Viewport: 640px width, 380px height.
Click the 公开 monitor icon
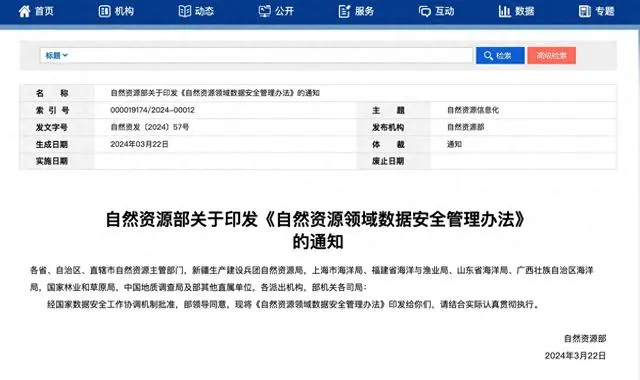tap(264, 11)
